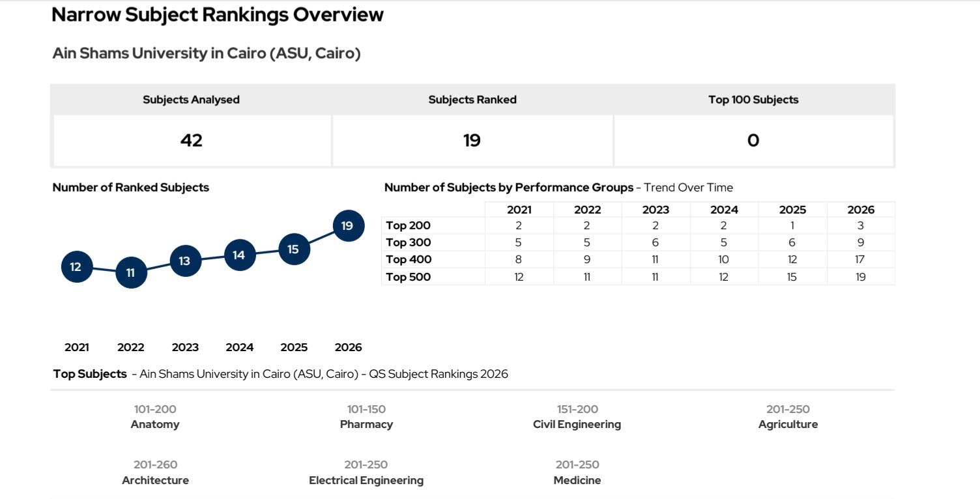Click the Subjects Analysed card value 42
The width and height of the screenshot is (980, 499).
coord(192,141)
